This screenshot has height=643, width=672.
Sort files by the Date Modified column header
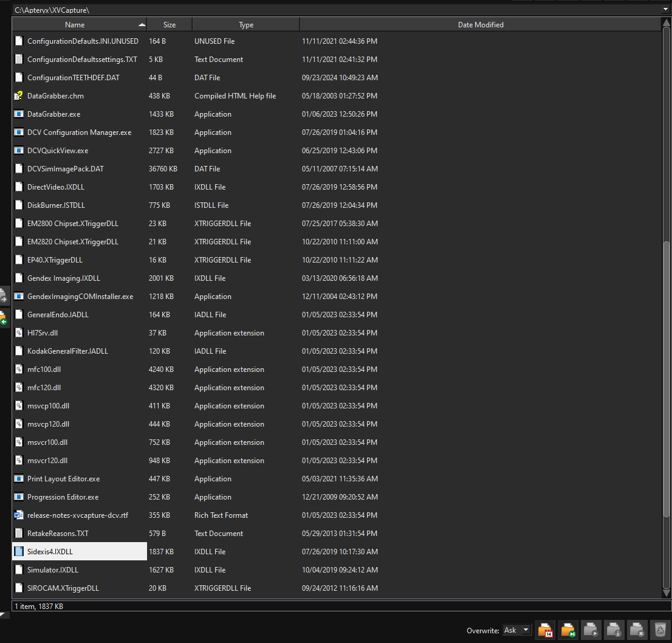pyautogui.click(x=481, y=25)
